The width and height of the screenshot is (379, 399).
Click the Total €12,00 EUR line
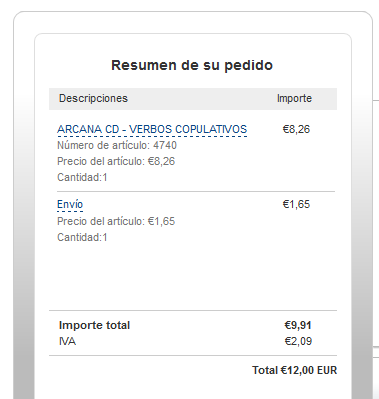(x=295, y=370)
